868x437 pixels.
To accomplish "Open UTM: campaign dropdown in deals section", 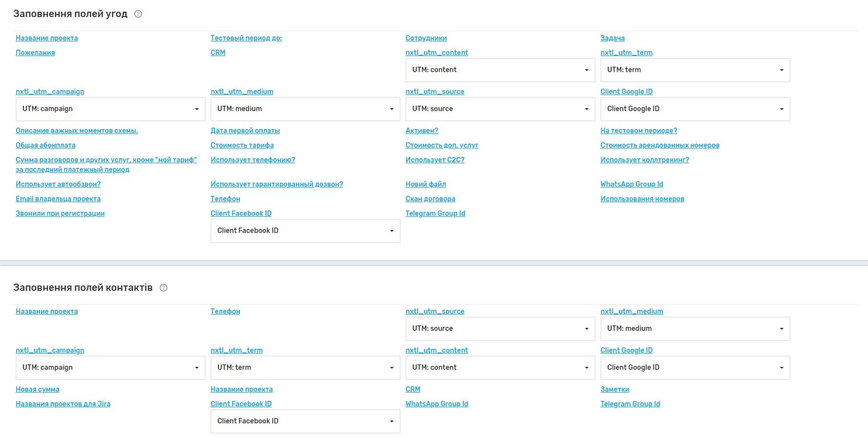I will (x=110, y=109).
